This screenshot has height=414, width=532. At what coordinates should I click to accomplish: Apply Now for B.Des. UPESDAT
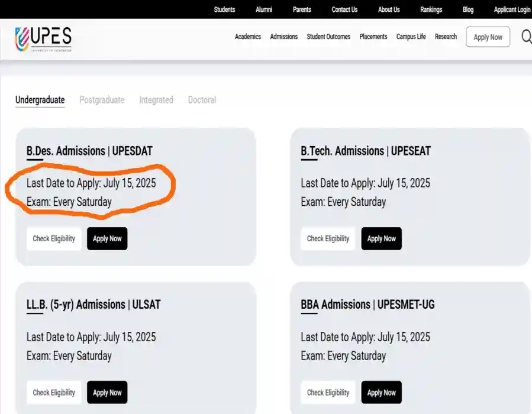(x=107, y=239)
